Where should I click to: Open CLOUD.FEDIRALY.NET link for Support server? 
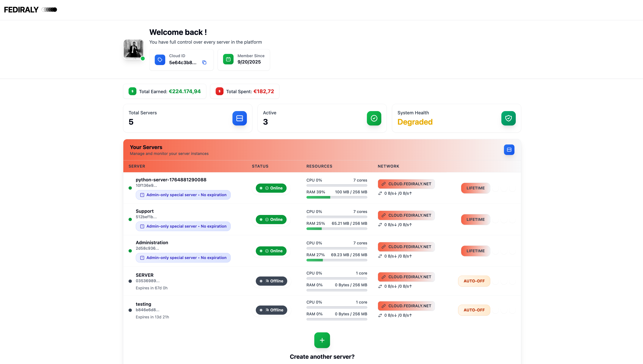tap(406, 215)
